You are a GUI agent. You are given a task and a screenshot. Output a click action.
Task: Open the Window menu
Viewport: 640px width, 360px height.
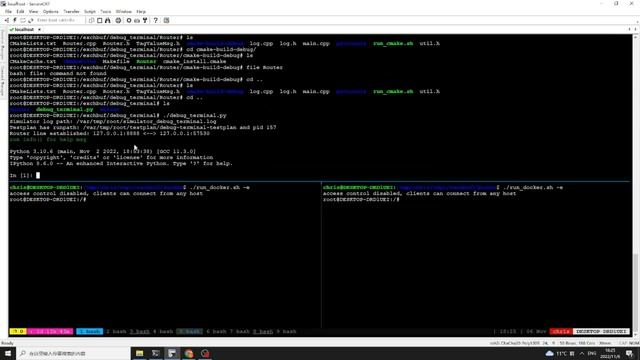click(x=124, y=11)
